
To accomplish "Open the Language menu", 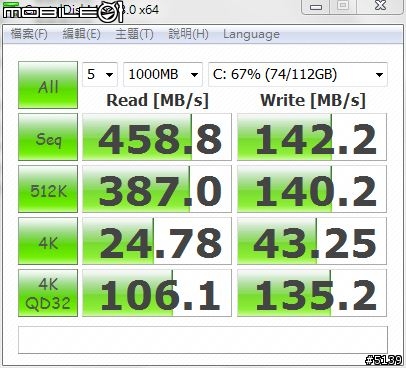I will pos(251,34).
